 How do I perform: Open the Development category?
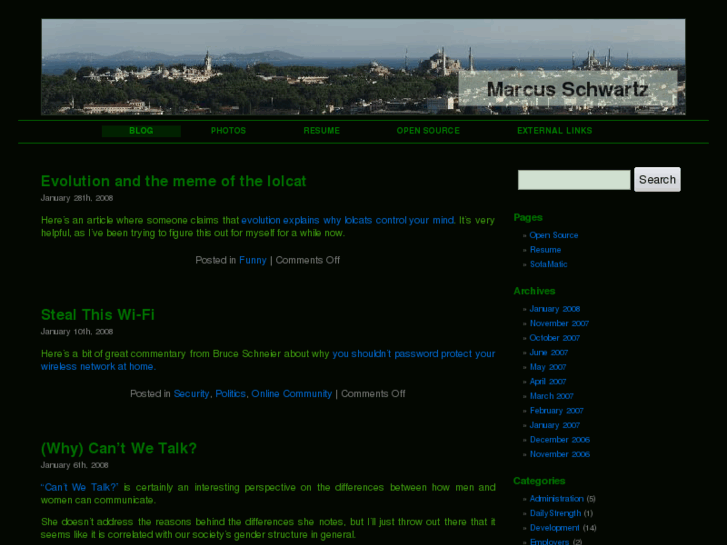pos(554,528)
